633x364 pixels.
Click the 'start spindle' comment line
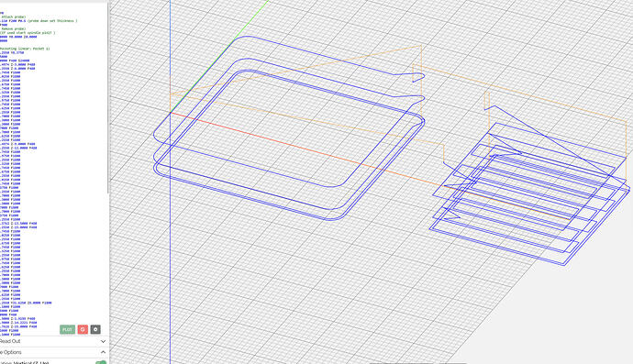pyautogui.click(x=28, y=33)
